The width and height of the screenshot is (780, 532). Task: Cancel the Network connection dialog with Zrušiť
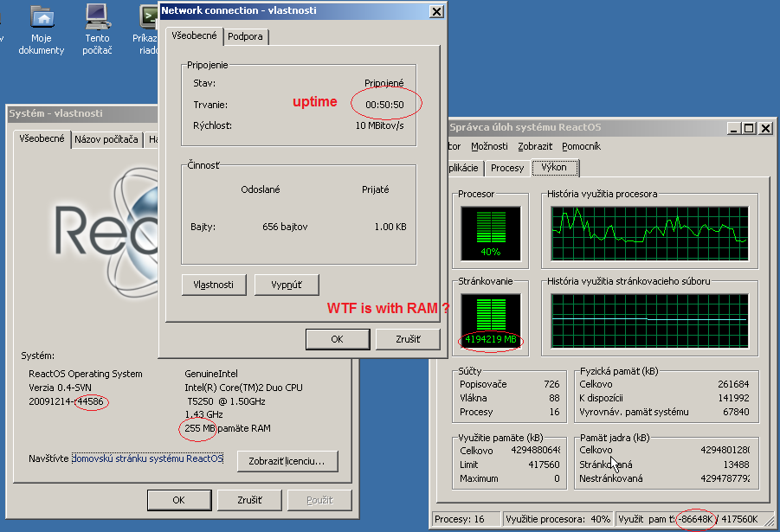coord(408,339)
